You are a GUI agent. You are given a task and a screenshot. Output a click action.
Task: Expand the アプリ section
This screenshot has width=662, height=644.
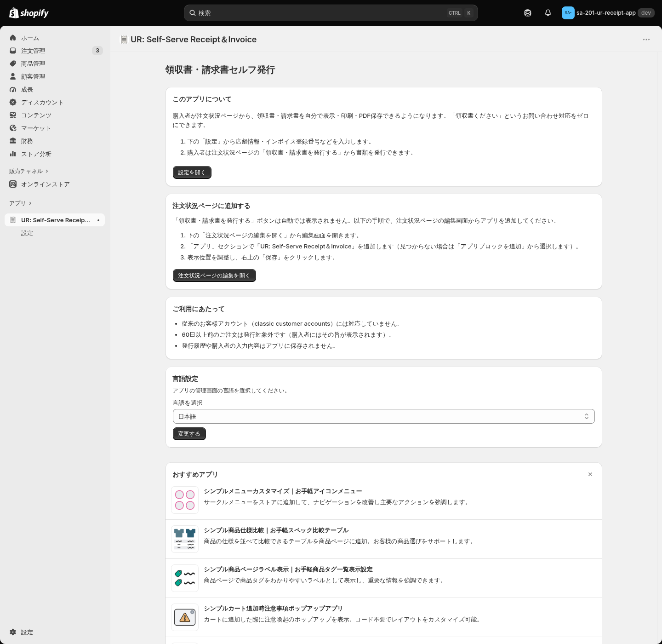click(21, 203)
